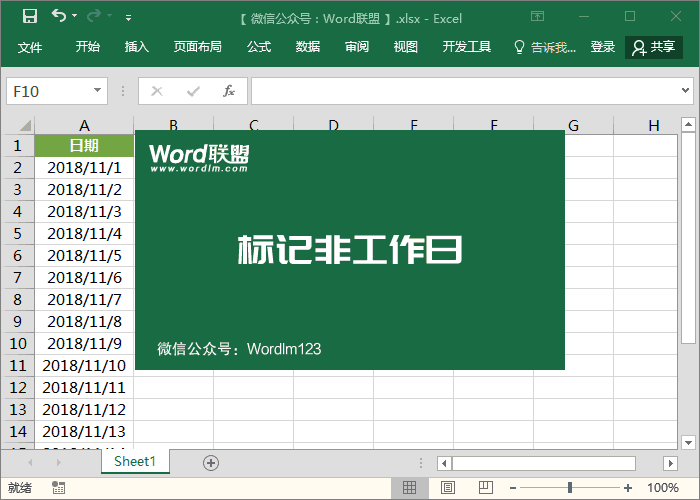The image size is (700, 500).
Task: Open the 公式 ribbon tab
Action: click(x=259, y=47)
